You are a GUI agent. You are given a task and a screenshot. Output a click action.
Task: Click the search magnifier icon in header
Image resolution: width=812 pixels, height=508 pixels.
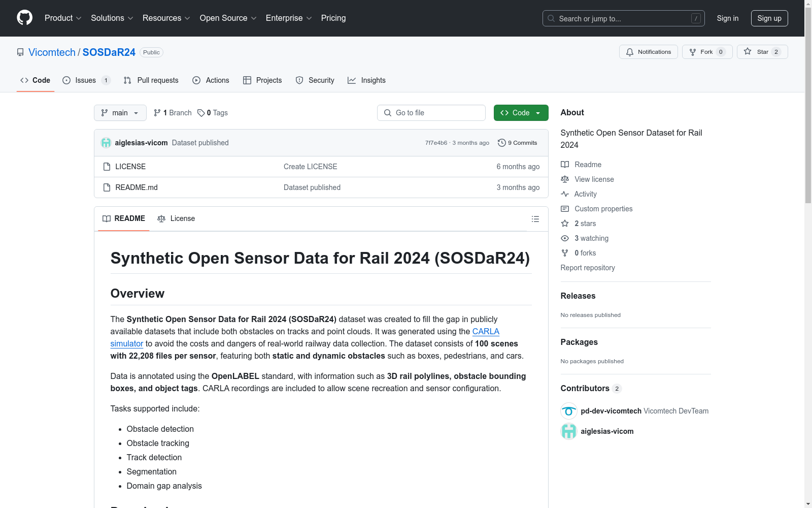(551, 18)
